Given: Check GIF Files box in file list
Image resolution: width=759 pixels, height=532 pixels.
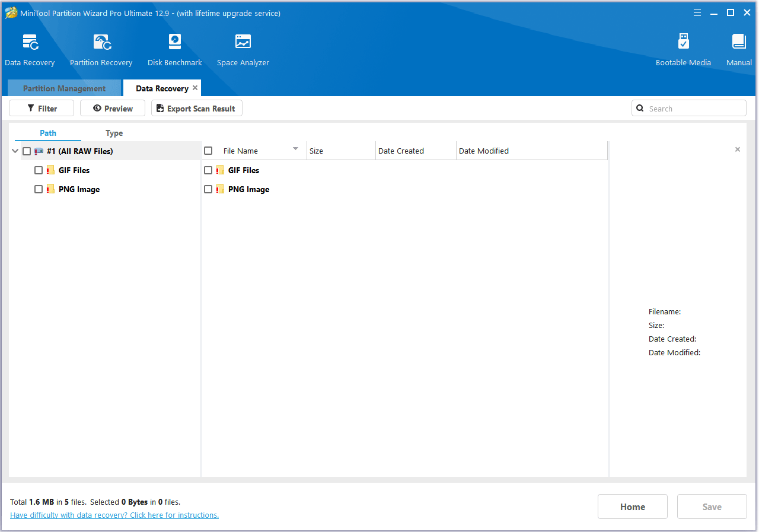Looking at the screenshot, I should (x=208, y=170).
